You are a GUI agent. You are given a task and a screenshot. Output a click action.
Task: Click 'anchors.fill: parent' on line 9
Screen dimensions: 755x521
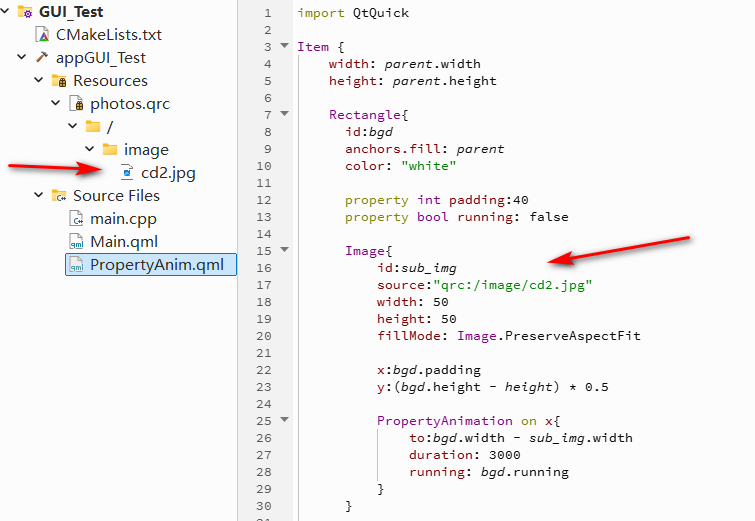tap(424, 149)
